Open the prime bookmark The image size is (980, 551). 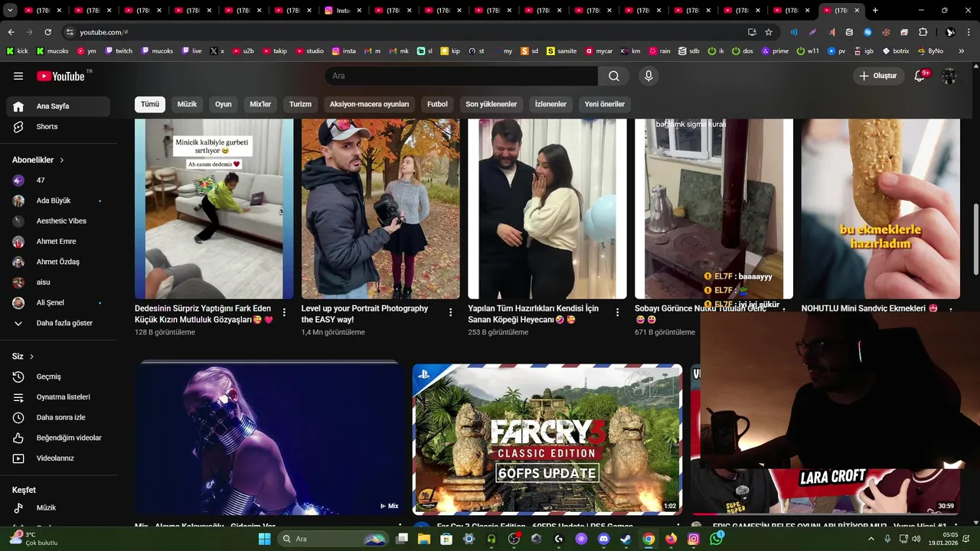point(775,51)
